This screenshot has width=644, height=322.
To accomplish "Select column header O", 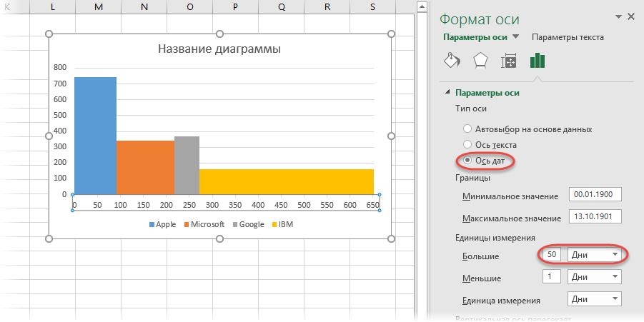I will click(189, 7).
